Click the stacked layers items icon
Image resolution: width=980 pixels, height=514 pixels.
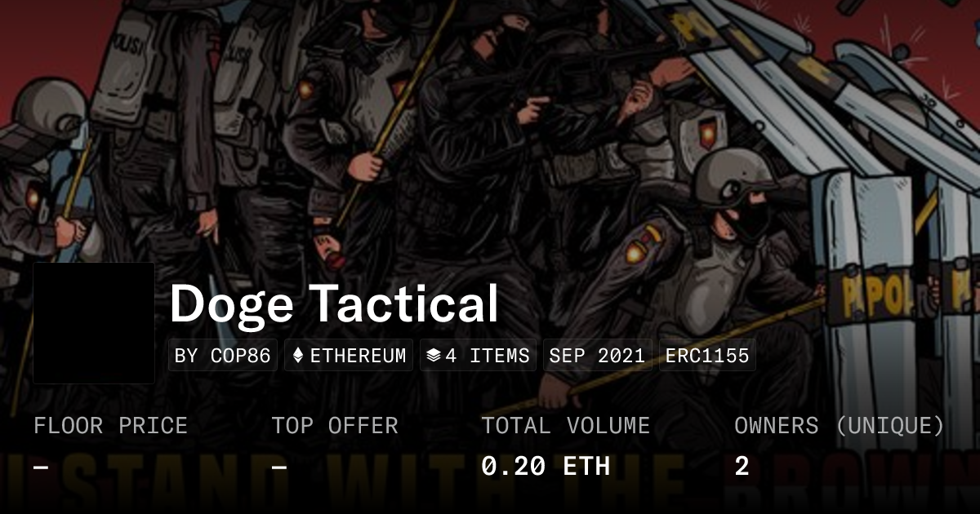433,356
